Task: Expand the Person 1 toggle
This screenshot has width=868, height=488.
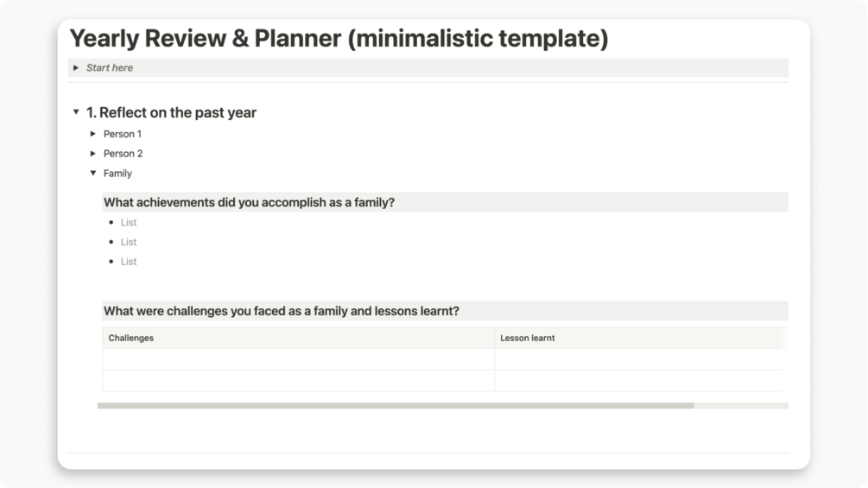Action: (93, 134)
